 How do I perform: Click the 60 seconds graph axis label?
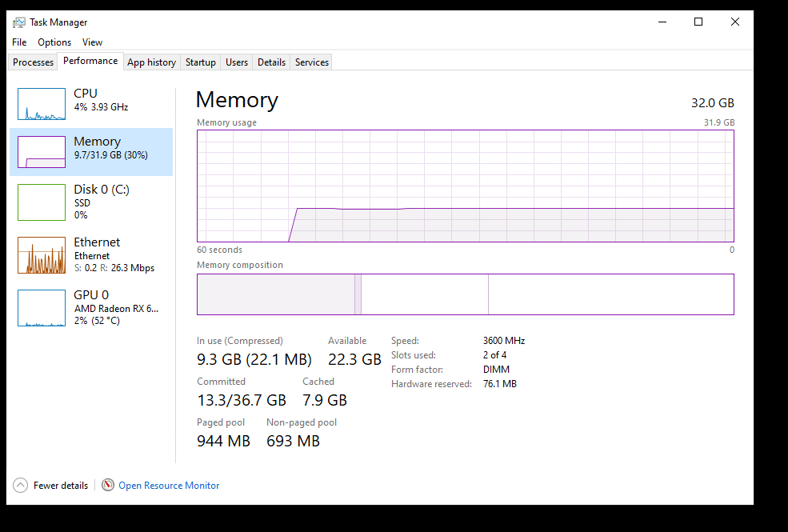pos(220,250)
